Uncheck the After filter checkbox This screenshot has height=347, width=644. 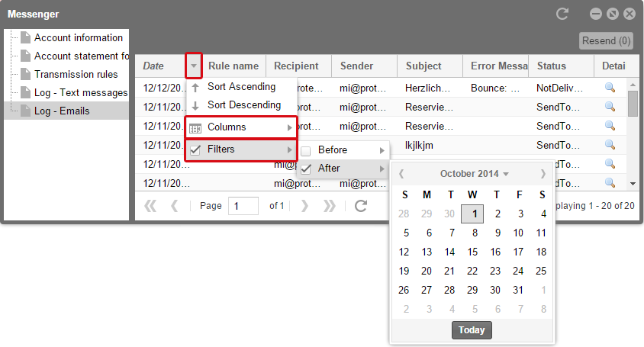pyautogui.click(x=305, y=169)
